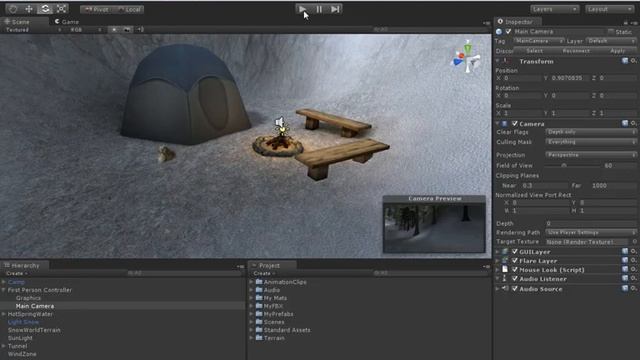Click the Camera Preview thumbnail
Image resolution: width=640 pixels, height=360 pixels.
pos(434,228)
